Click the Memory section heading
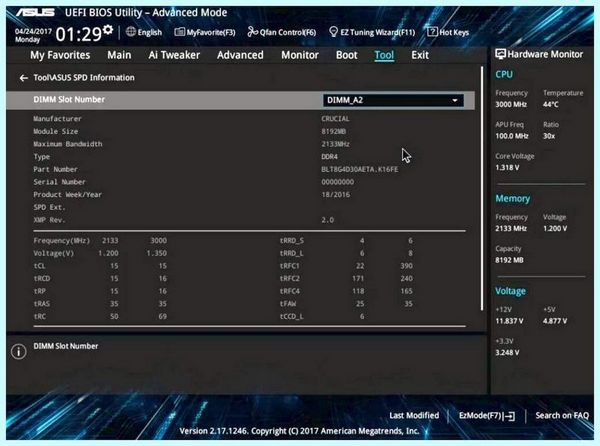This screenshot has width=600, height=446. [x=512, y=199]
